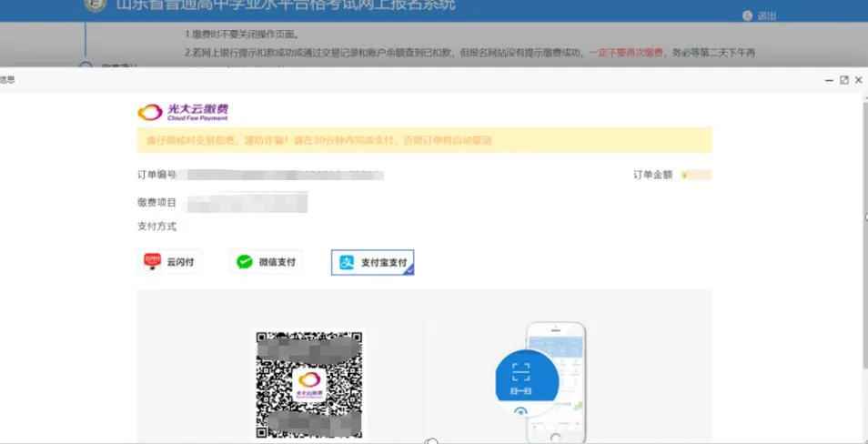The width and height of the screenshot is (868, 444).
Task: Click the blue Alipay logo icon
Action: coord(347,262)
